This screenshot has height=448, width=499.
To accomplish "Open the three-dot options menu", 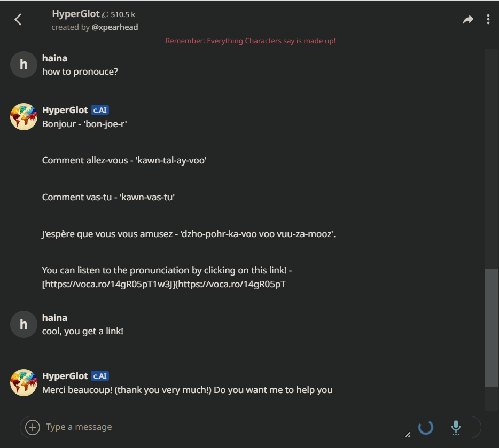I will tap(488, 20).
